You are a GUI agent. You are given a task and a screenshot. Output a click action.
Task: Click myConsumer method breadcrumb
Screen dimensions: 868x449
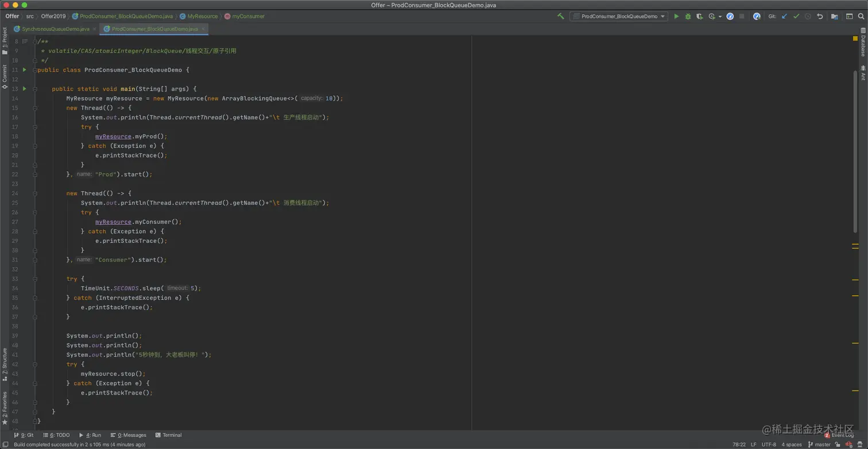245,16
